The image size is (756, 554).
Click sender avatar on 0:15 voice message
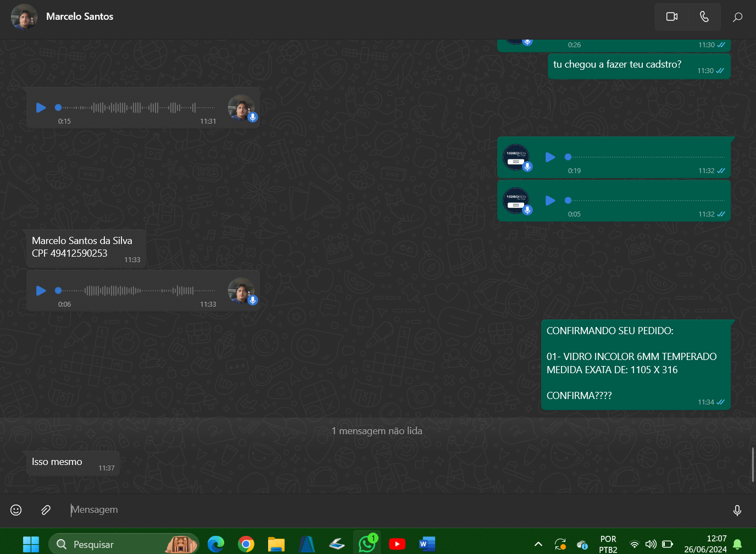tap(241, 108)
